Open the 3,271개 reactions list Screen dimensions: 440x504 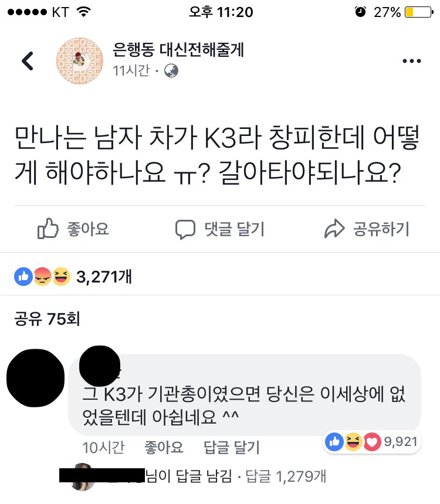click(x=104, y=277)
